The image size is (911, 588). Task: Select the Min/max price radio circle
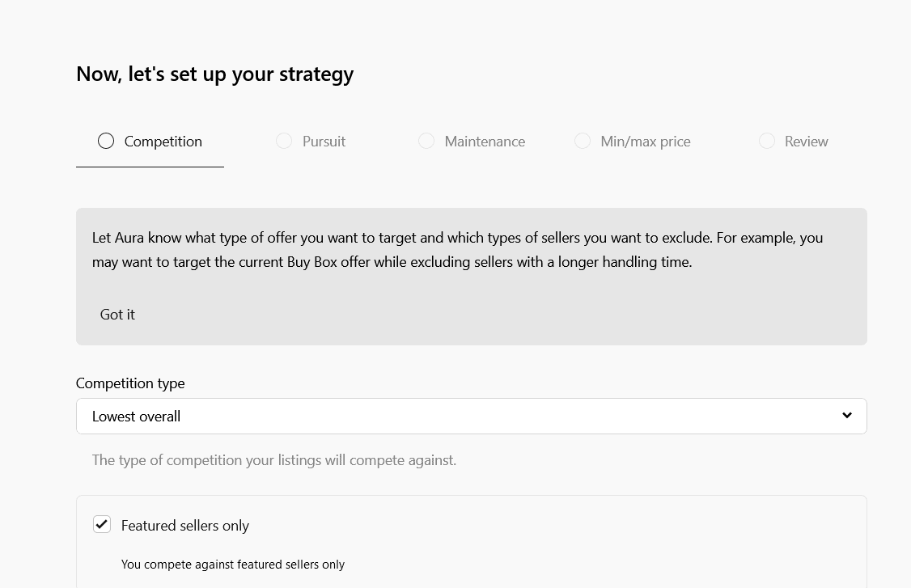click(x=583, y=141)
